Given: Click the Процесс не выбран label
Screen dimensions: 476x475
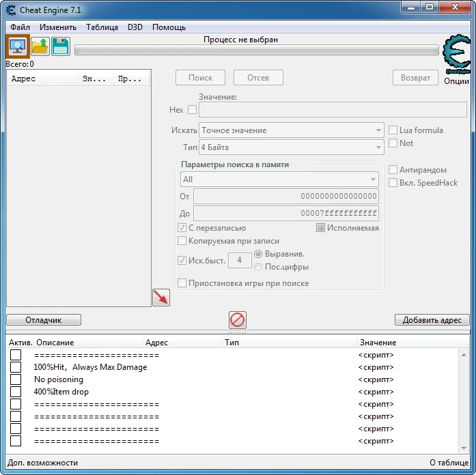Looking at the screenshot, I should pos(240,40).
